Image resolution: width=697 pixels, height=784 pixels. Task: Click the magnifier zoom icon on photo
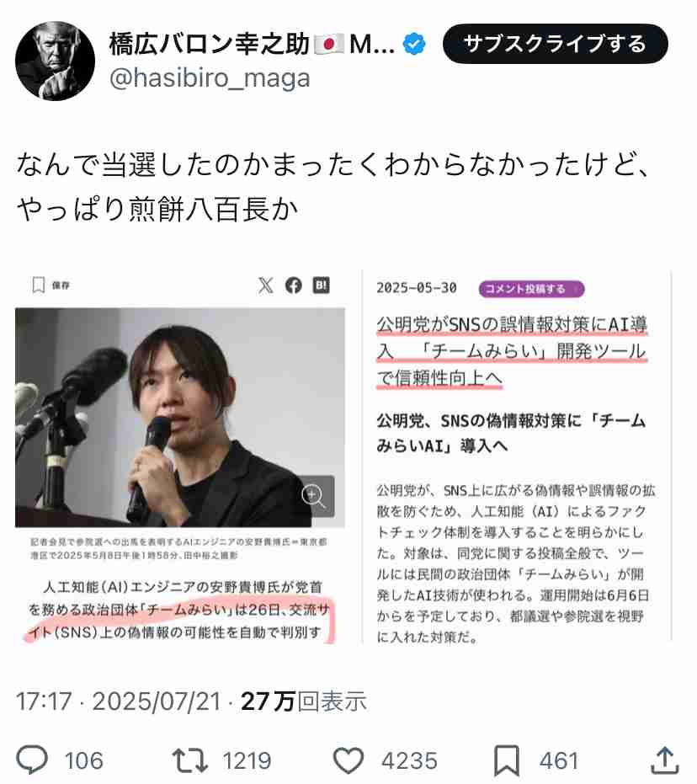[x=315, y=496]
